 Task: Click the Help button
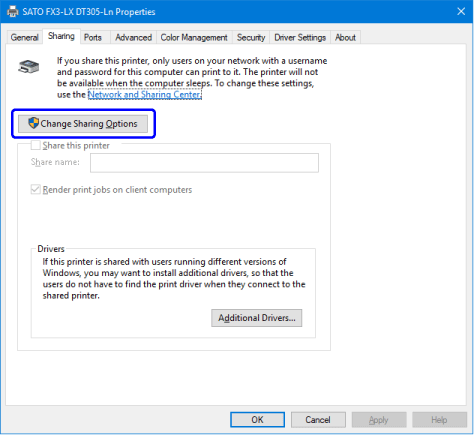point(439,420)
